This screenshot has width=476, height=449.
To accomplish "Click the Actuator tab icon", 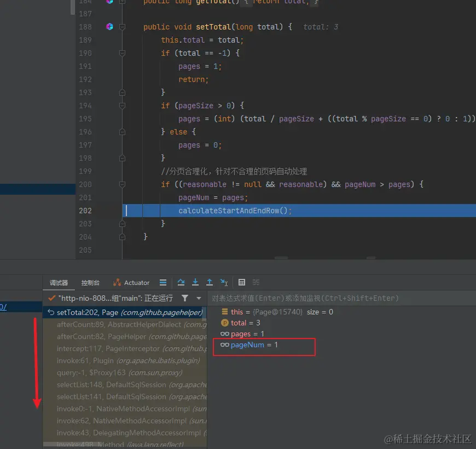I will coord(117,282).
